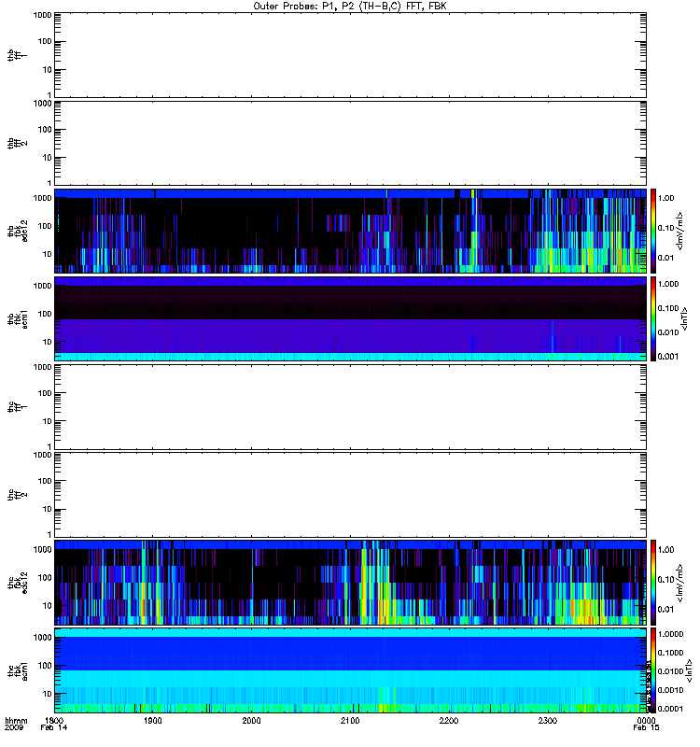Click the 0.0100 tick on thc scm1 color bar
Screen dimensions: 700x747
(670, 671)
